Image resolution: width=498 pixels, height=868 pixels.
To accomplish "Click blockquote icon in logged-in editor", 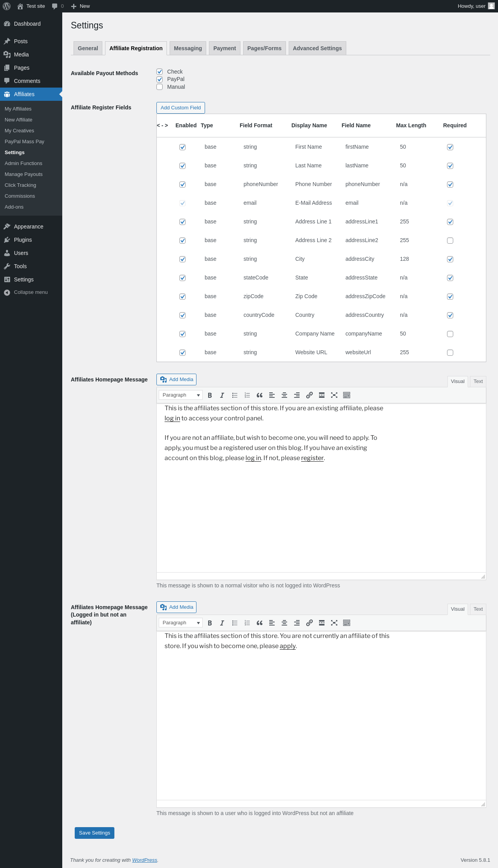I will [x=260, y=623].
